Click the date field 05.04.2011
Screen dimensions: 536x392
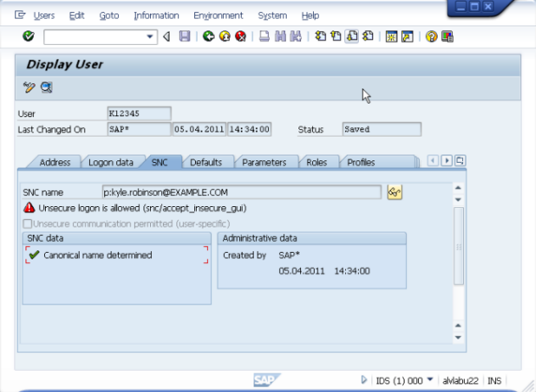pos(199,129)
